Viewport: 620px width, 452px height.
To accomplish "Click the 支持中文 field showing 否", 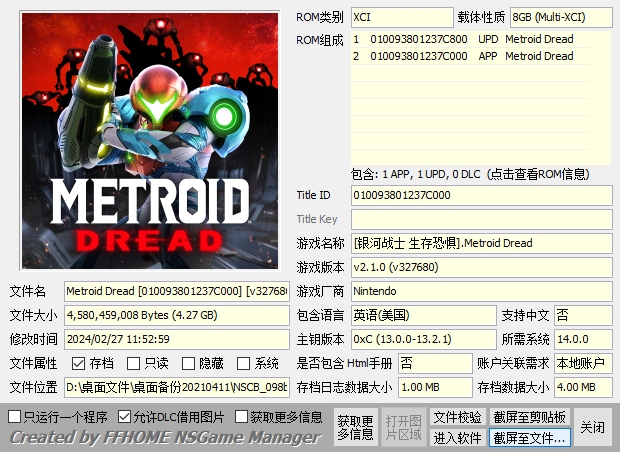I will tap(583, 315).
